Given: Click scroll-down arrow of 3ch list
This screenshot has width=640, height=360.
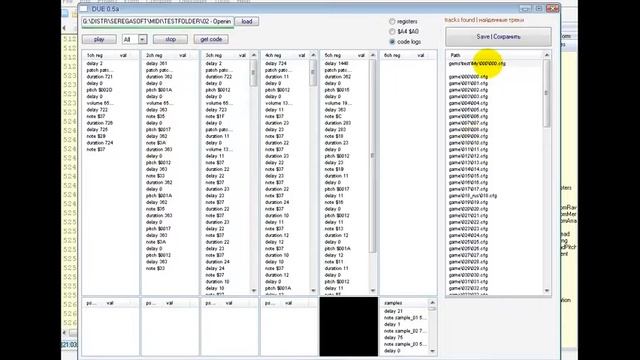Looking at the screenshot, I should [254, 290].
